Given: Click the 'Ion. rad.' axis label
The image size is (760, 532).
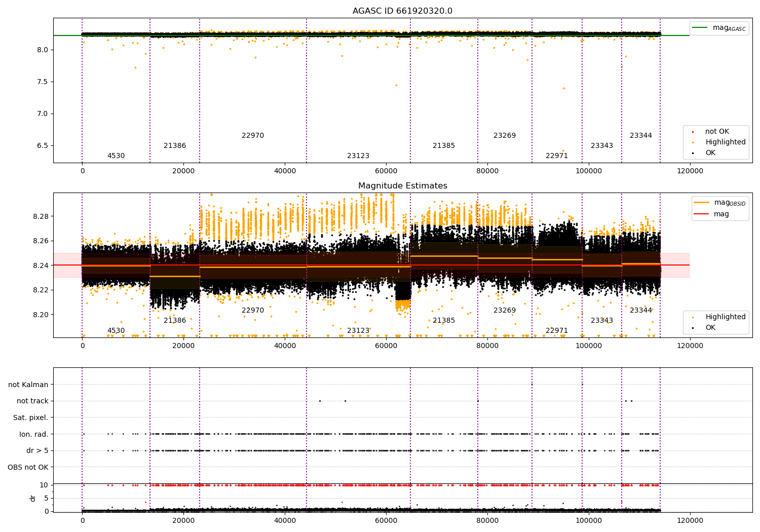Looking at the screenshot, I should pyautogui.click(x=34, y=434).
